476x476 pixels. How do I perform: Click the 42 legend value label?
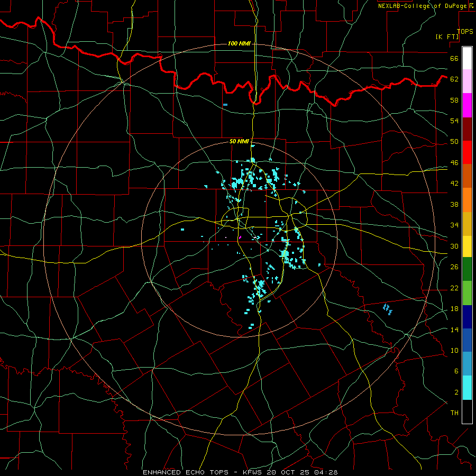coord(454,183)
